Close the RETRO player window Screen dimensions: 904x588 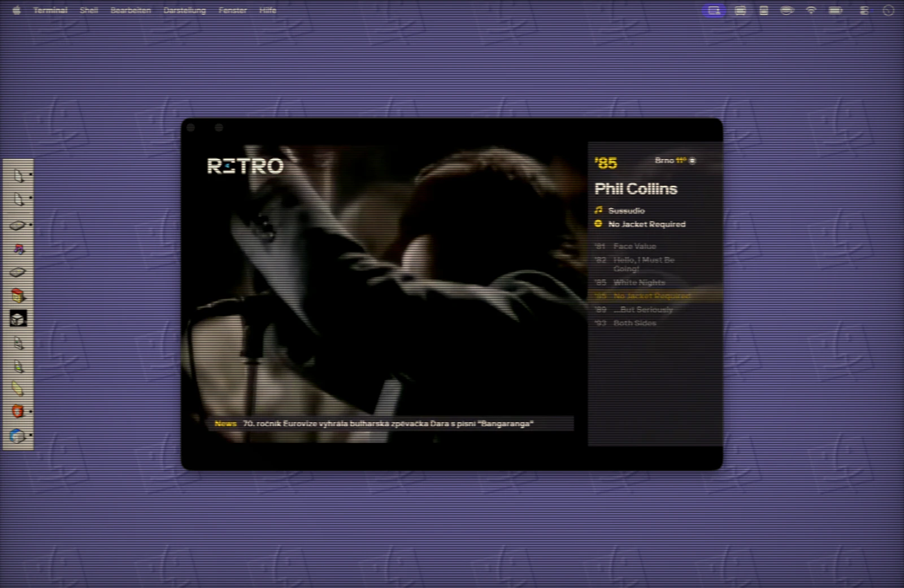(191, 128)
